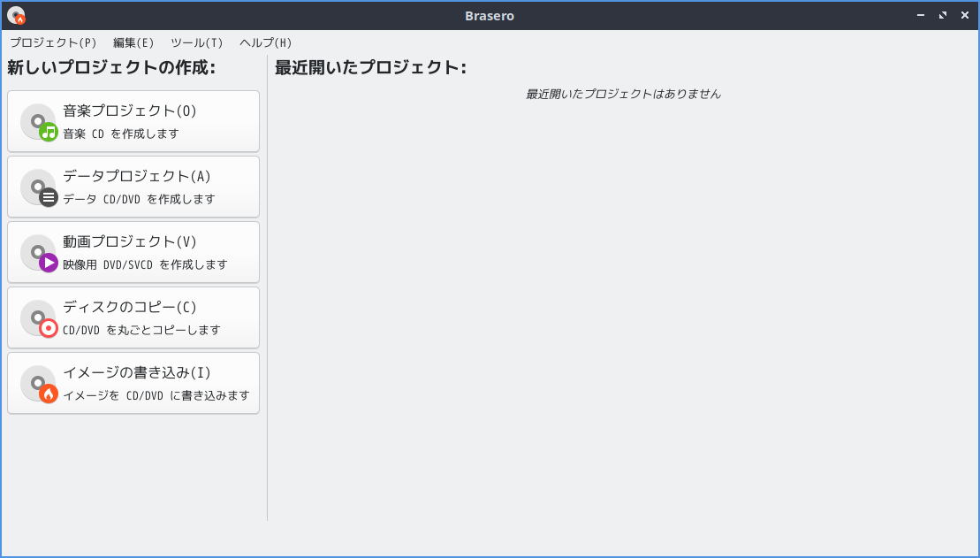Viewport: 980px width, 558px height.
Task: Minimize the Brasero window
Action: coord(921,15)
